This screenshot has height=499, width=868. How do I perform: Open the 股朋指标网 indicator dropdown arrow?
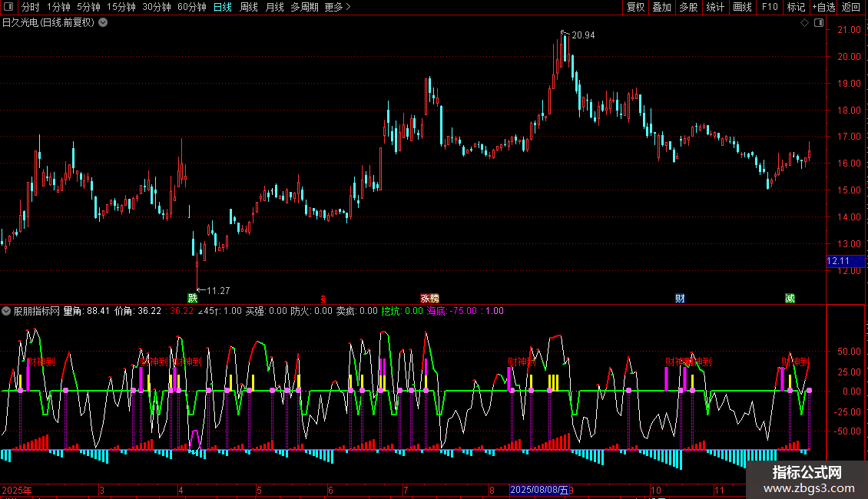[6, 311]
